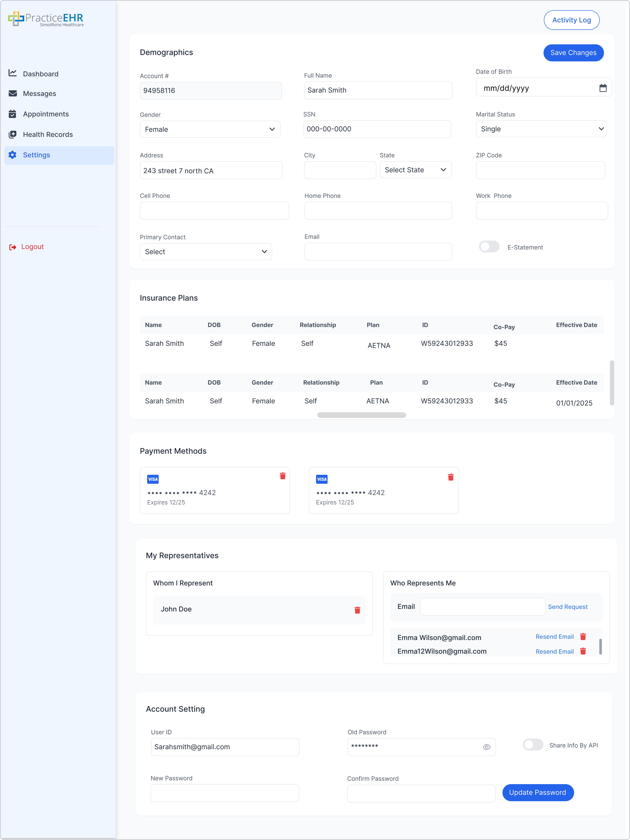Select the Appointments calendar icon
Screen dimensions: 630x840
click(x=13, y=114)
